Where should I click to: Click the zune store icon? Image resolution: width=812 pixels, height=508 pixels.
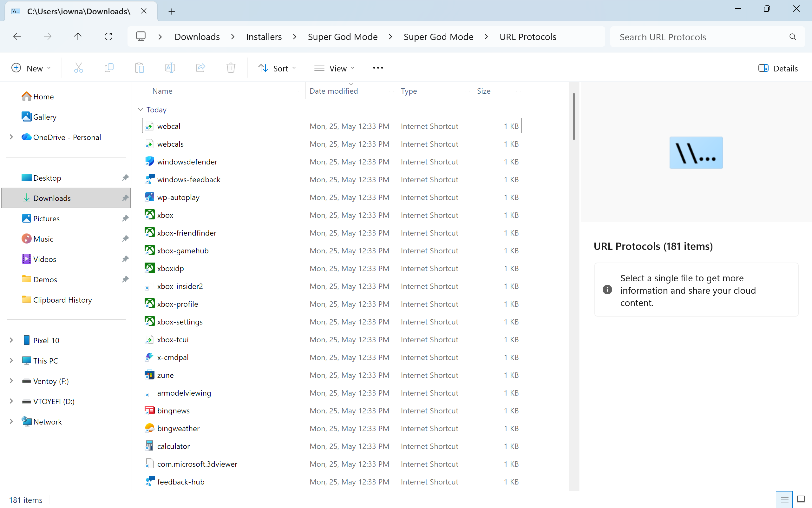pyautogui.click(x=149, y=375)
